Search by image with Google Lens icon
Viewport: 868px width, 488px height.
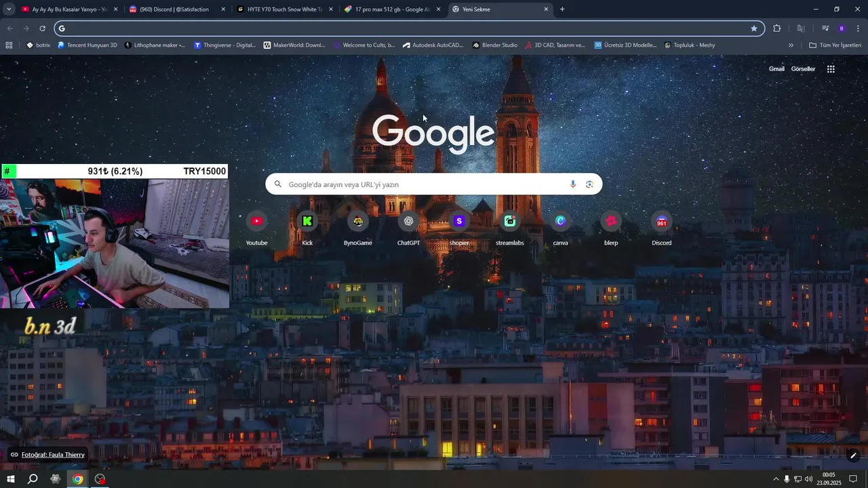[x=589, y=184]
